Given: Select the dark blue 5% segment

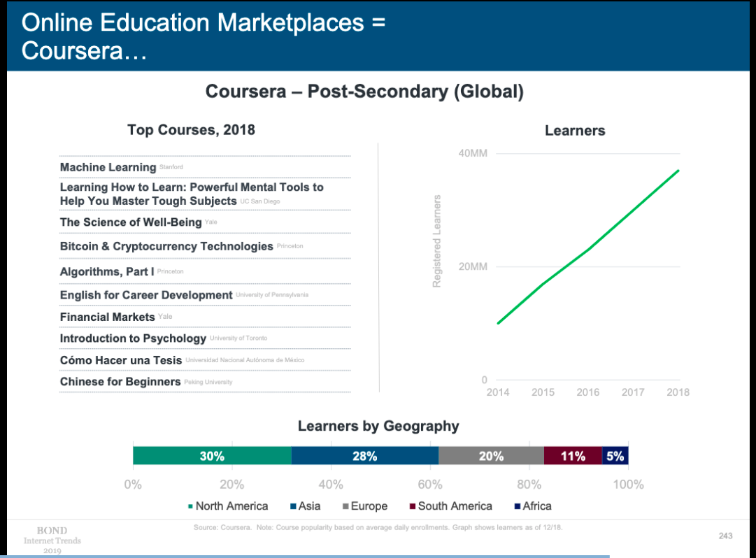Looking at the screenshot, I should point(615,456).
